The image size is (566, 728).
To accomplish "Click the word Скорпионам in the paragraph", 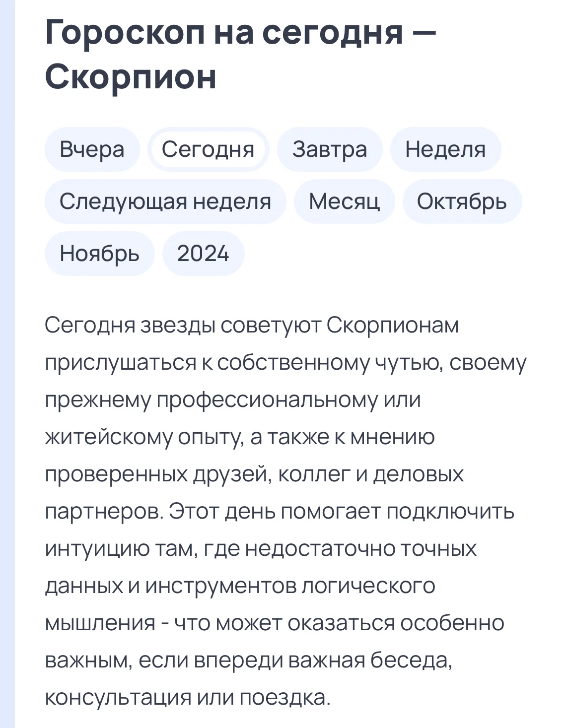I will pos(392,326).
